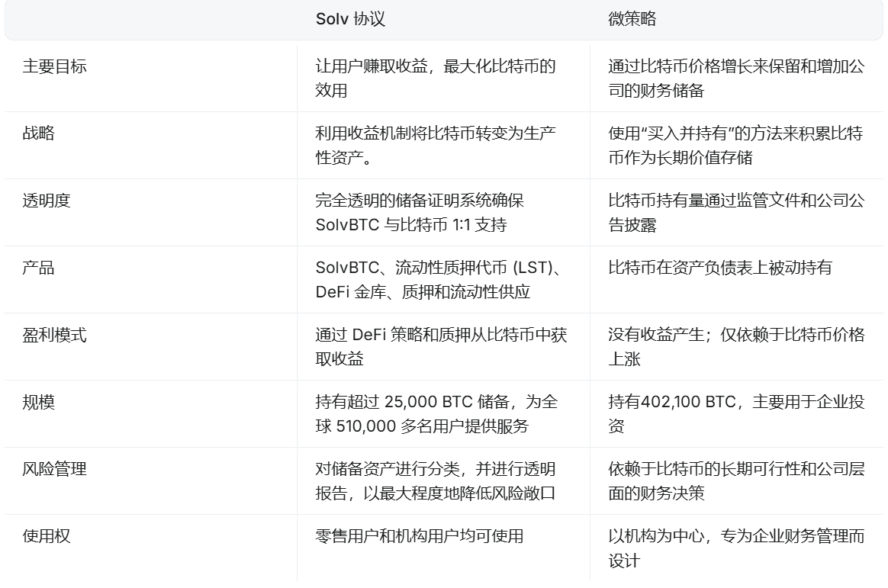Click the '规模' row label
The image size is (888, 588).
point(38,402)
